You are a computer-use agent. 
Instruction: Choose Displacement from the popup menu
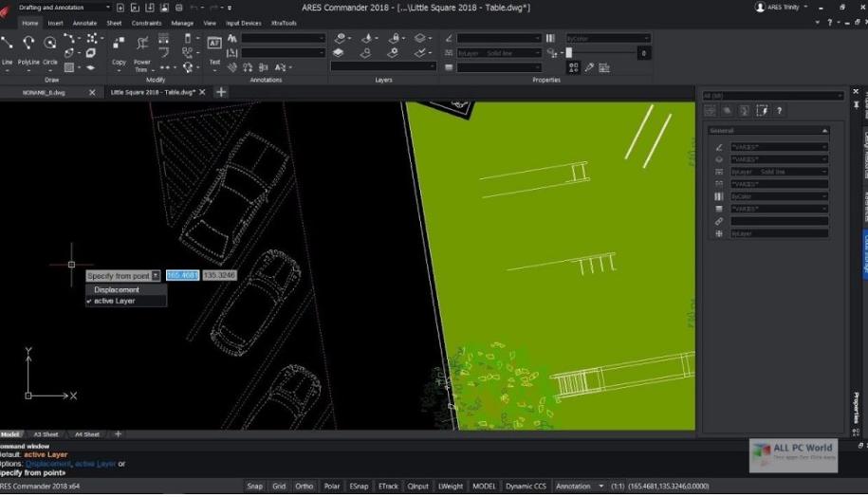click(x=125, y=289)
